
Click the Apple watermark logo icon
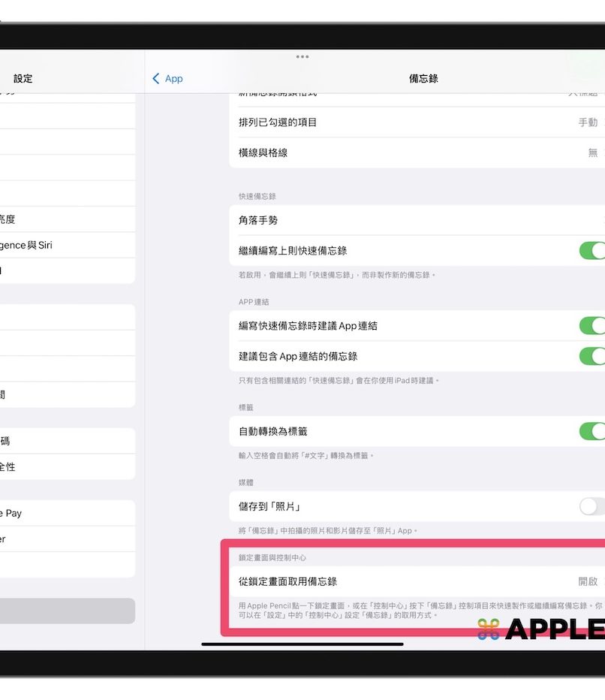pos(489,629)
